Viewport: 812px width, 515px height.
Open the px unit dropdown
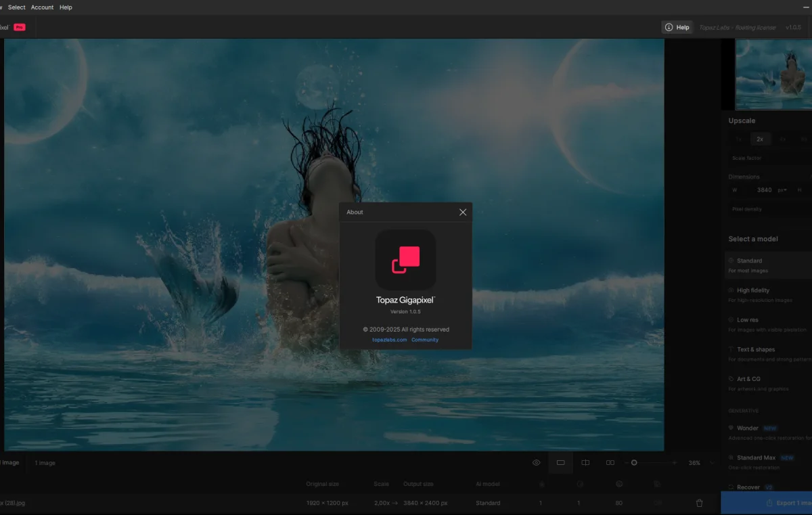pyautogui.click(x=782, y=190)
